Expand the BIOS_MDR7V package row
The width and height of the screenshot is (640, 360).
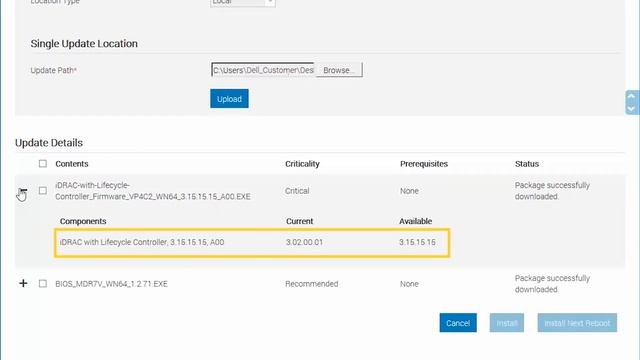point(23,283)
